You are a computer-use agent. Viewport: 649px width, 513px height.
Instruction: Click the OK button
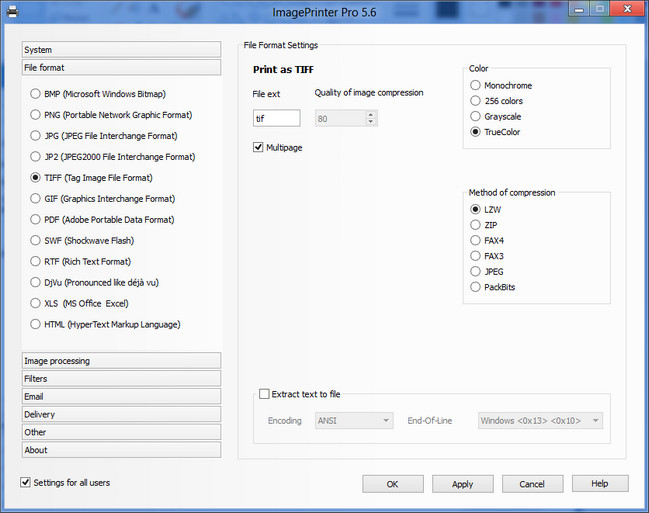tap(393, 484)
